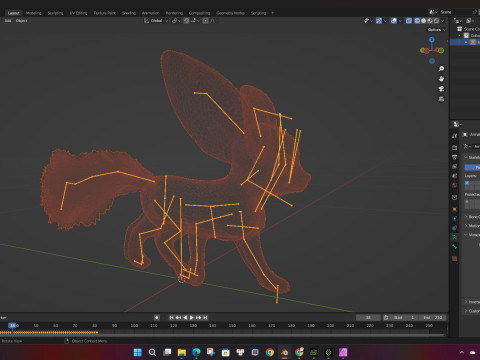
Task: Open object type visibility dropdown
Action: click(368, 21)
